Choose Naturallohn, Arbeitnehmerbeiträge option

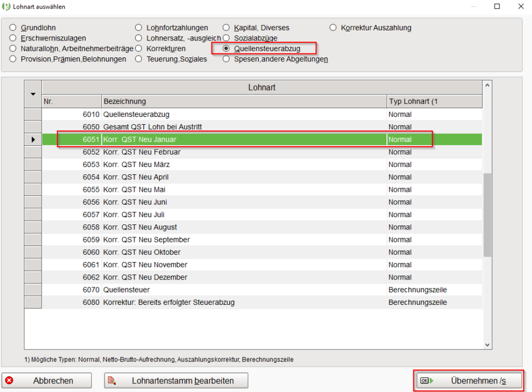coord(13,48)
